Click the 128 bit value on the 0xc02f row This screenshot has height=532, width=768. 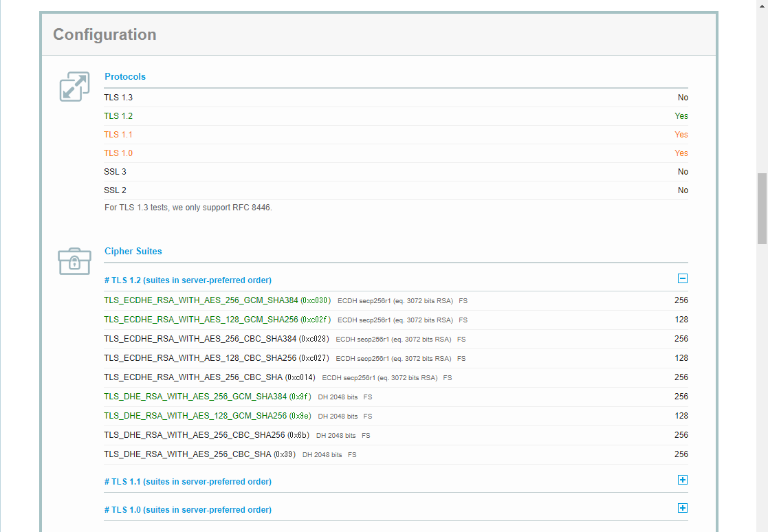coord(681,320)
